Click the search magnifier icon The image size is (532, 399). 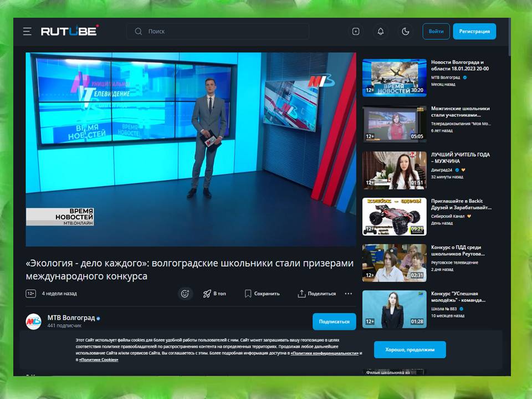pos(139,32)
